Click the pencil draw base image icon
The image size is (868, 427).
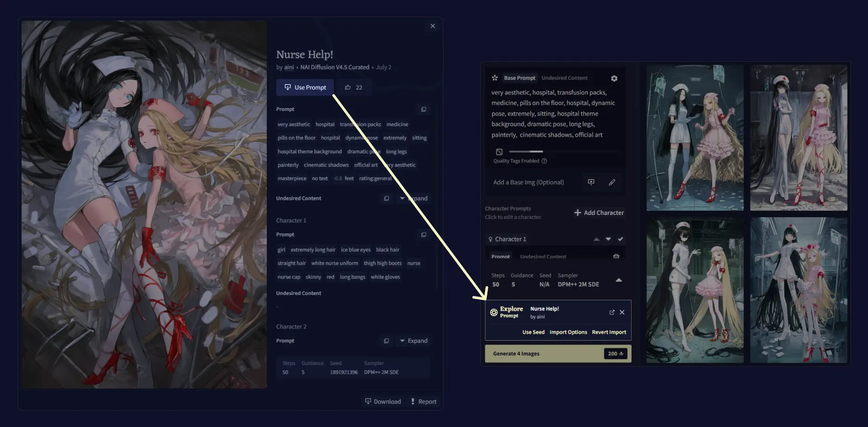[612, 182]
